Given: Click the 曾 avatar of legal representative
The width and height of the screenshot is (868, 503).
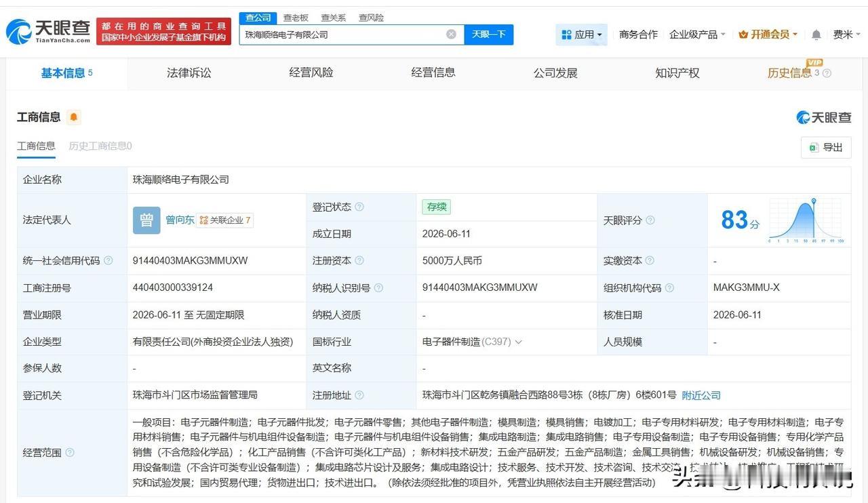Looking at the screenshot, I should point(146,220).
